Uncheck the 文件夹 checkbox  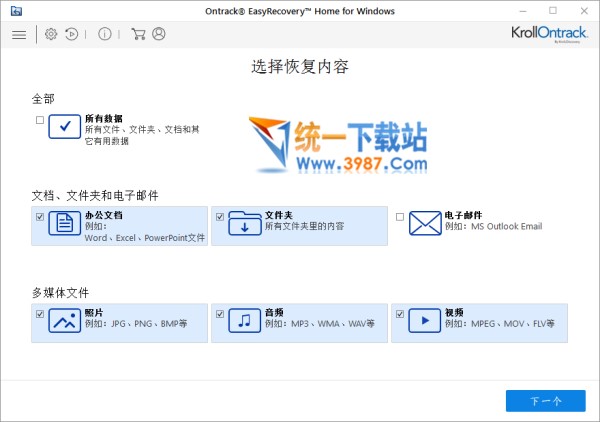pyautogui.click(x=220, y=217)
